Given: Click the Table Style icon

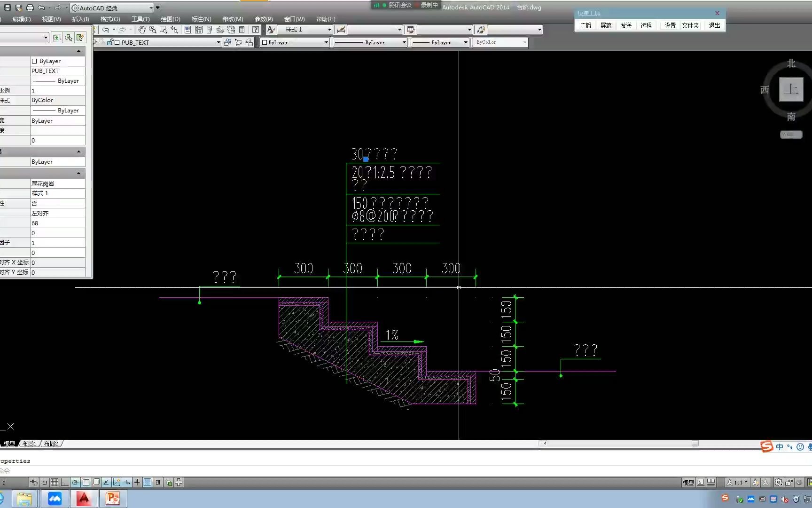Looking at the screenshot, I should click(x=411, y=30).
